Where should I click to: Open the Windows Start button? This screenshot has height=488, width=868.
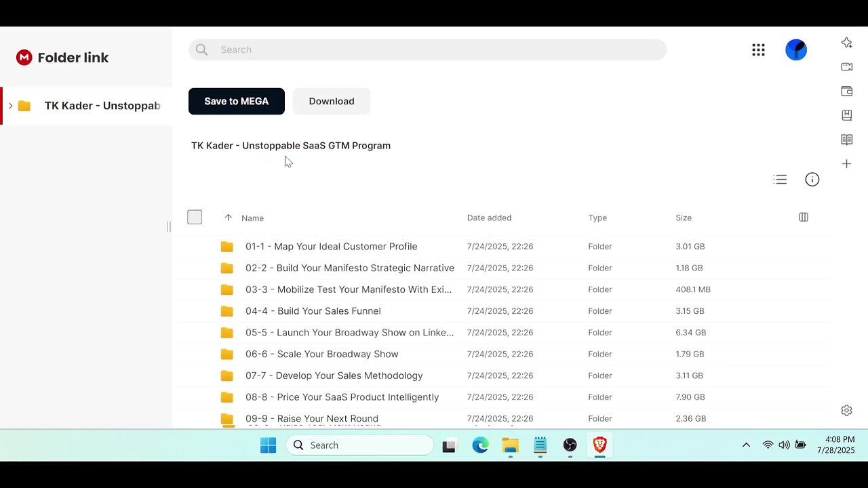coord(268,445)
